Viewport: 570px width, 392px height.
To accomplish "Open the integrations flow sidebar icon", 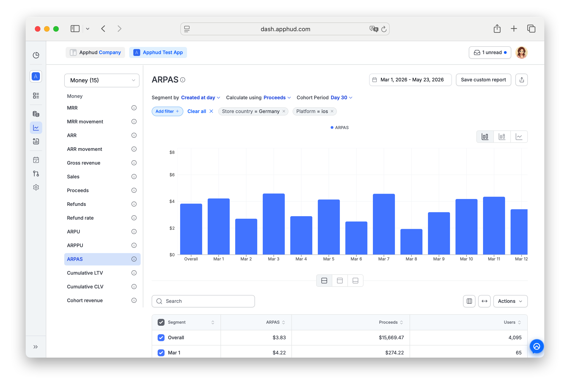I will 36,174.
